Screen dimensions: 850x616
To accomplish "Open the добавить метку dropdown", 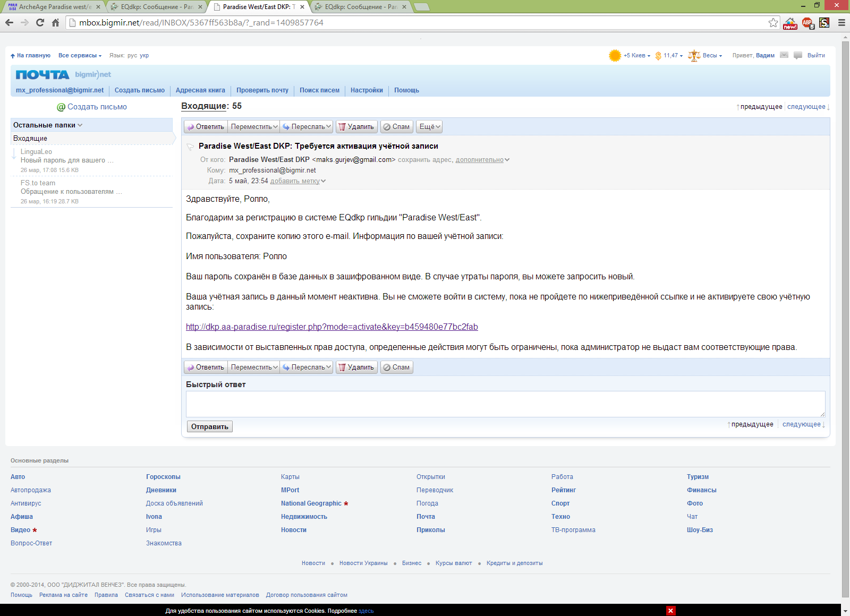I will pos(297,181).
